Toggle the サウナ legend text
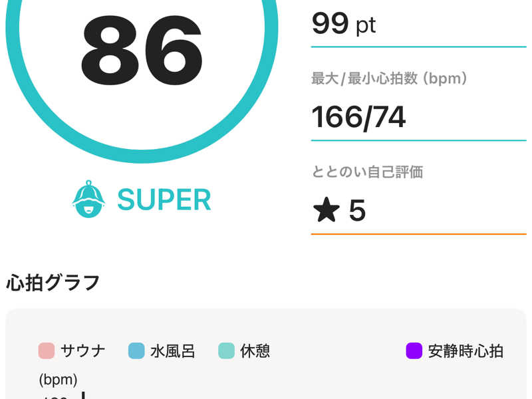Viewport: 532px width, 399px height. [x=82, y=351]
